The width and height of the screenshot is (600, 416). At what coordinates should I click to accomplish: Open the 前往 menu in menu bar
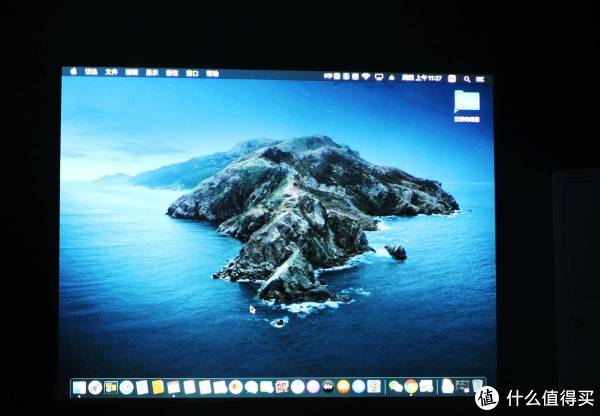pyautogui.click(x=172, y=73)
